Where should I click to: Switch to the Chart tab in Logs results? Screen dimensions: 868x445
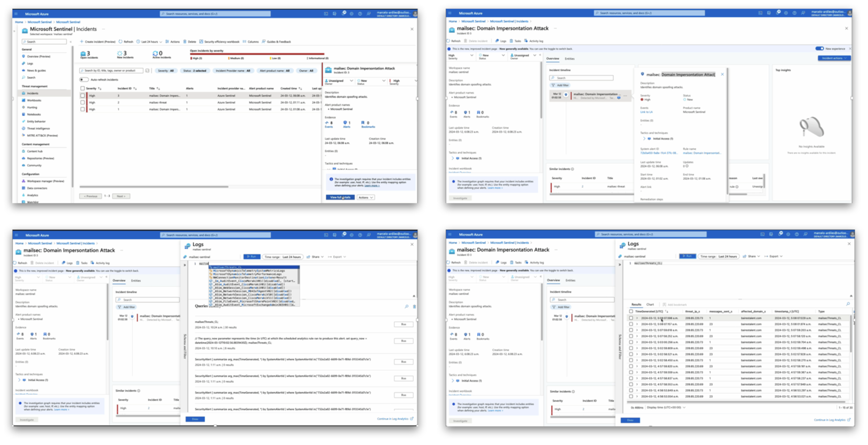pos(650,305)
